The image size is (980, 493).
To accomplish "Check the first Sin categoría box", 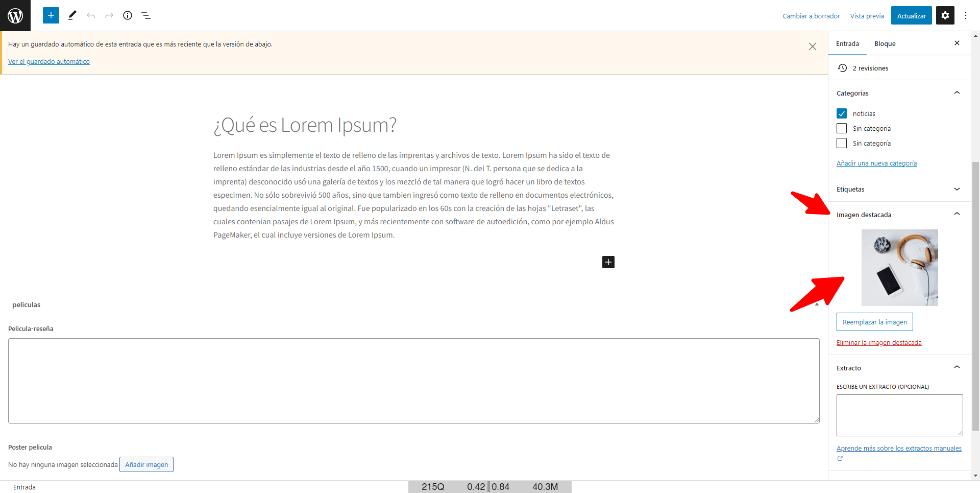I will click(842, 128).
